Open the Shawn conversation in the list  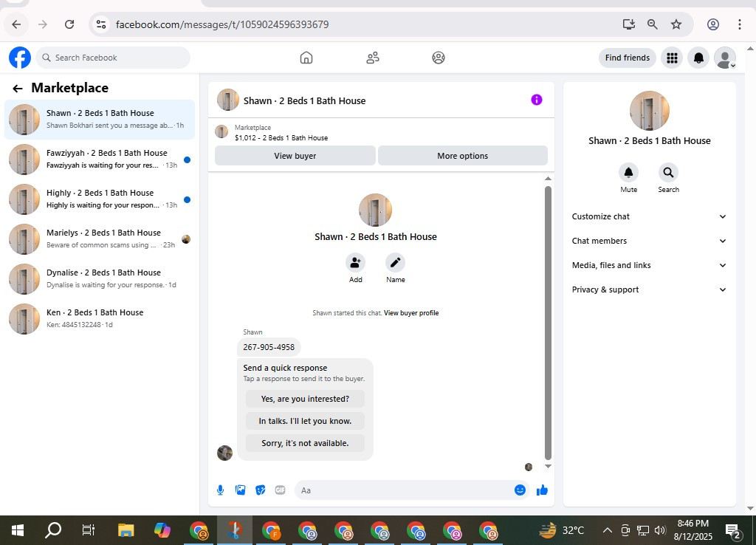point(100,120)
